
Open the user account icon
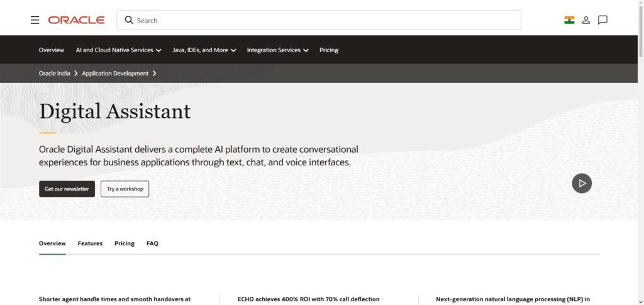(x=586, y=20)
